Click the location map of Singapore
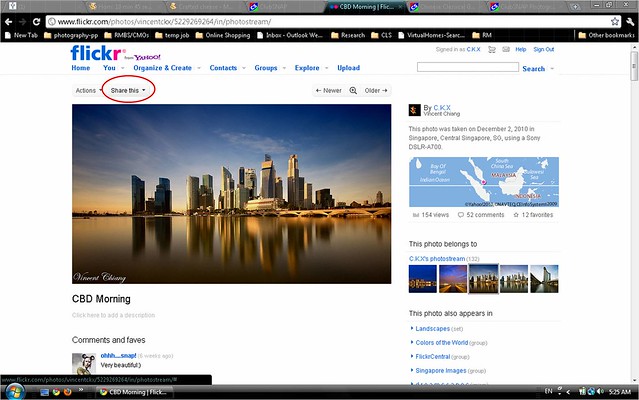This screenshot has height=400, width=639. [x=484, y=182]
